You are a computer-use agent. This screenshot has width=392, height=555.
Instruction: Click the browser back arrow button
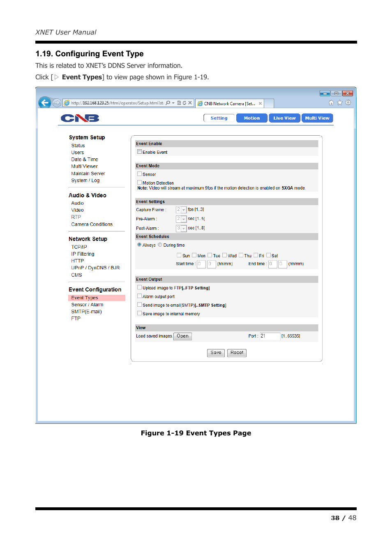point(44,102)
